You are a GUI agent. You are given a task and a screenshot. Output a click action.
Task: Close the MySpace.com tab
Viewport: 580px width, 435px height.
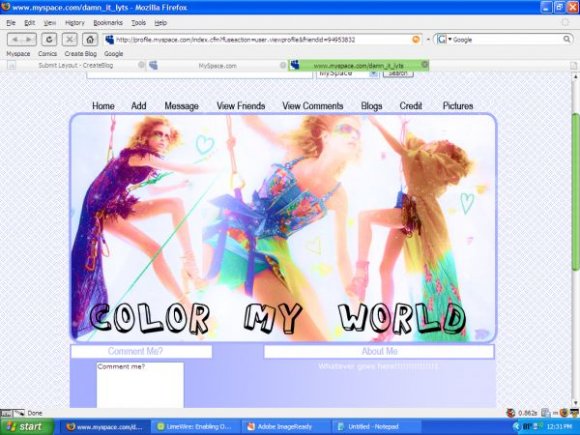[x=283, y=65]
